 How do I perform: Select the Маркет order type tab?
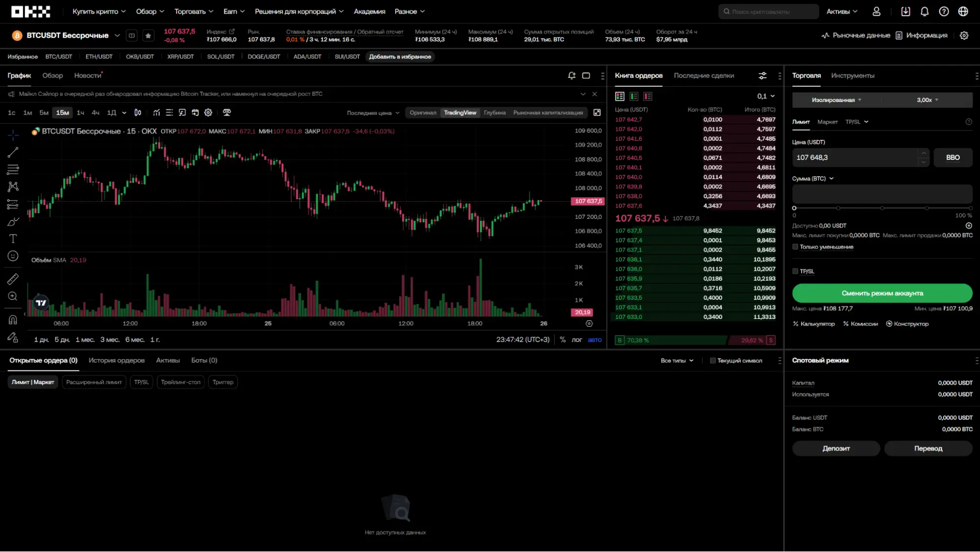tap(827, 122)
